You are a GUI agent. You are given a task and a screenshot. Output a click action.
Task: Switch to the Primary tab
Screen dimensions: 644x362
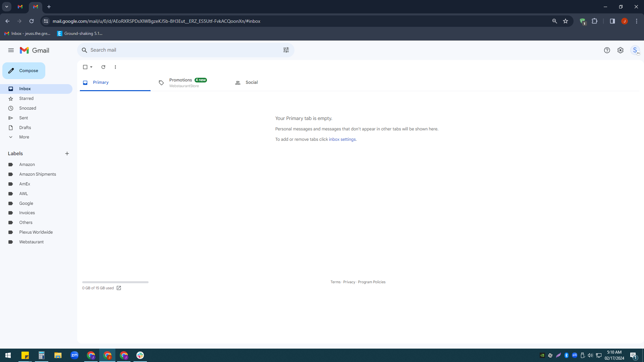[115, 82]
